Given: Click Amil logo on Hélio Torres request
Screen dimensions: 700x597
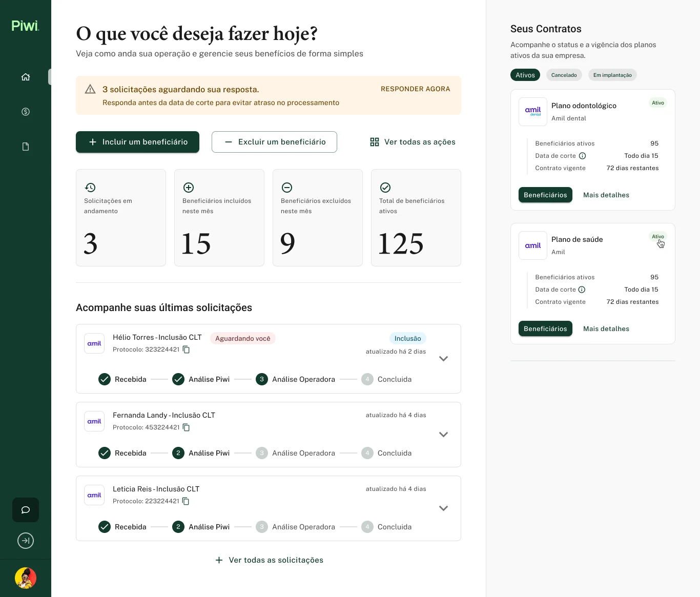Looking at the screenshot, I should click(94, 343).
